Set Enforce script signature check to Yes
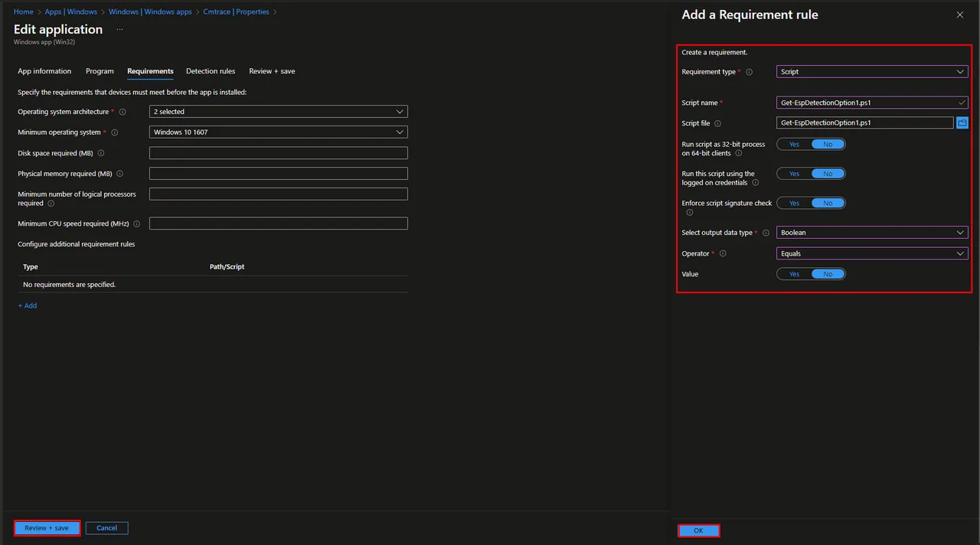Image resolution: width=980 pixels, height=545 pixels. 794,203
